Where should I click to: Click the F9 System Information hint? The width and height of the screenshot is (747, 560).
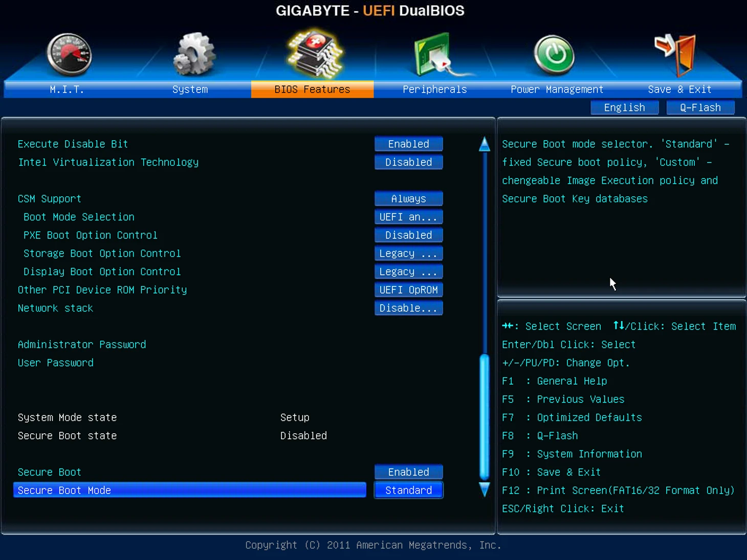(572, 454)
